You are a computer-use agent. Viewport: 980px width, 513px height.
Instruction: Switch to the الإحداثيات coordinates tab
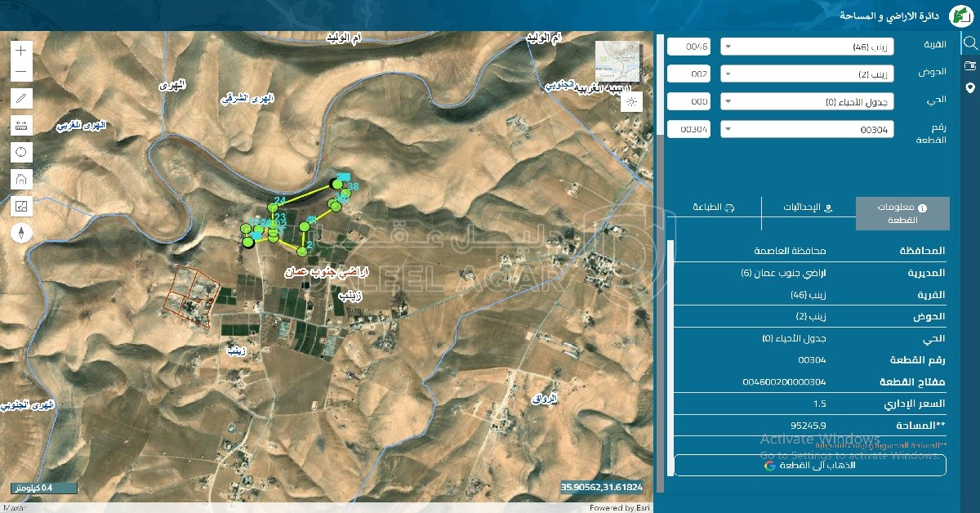tap(808, 208)
